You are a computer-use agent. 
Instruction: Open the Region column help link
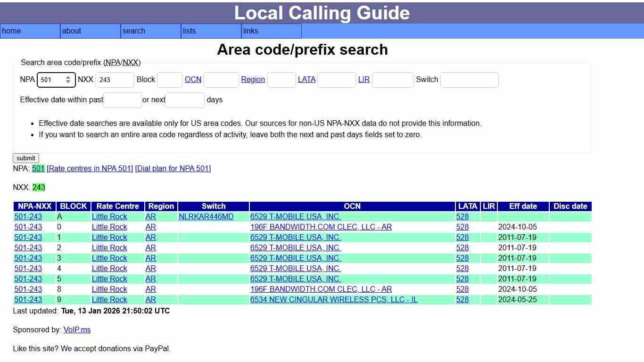253,80
